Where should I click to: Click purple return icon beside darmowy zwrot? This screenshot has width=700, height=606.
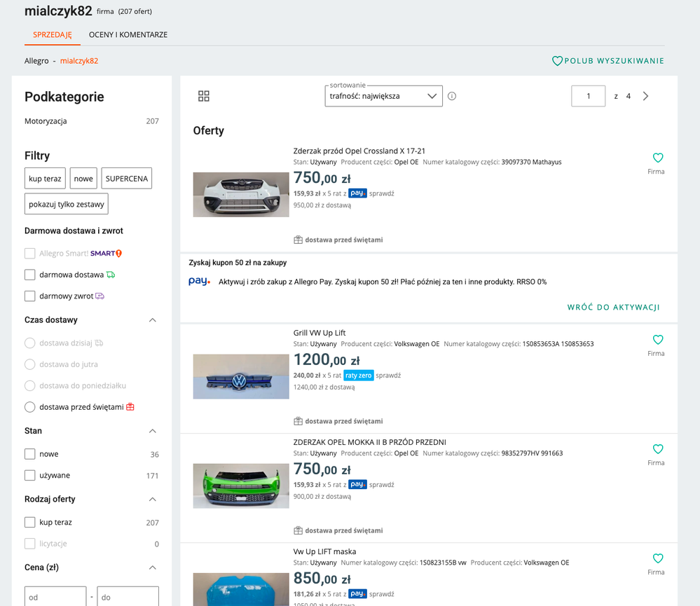(100, 296)
